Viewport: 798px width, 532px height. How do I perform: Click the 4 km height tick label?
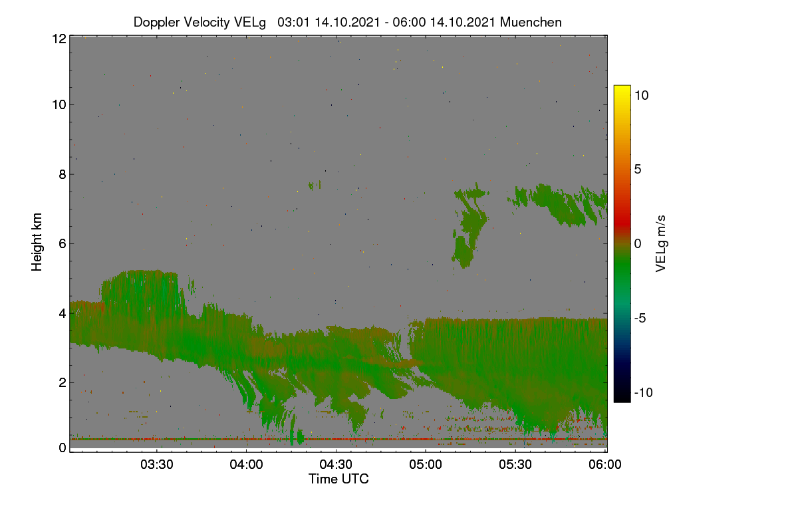[x=63, y=313]
